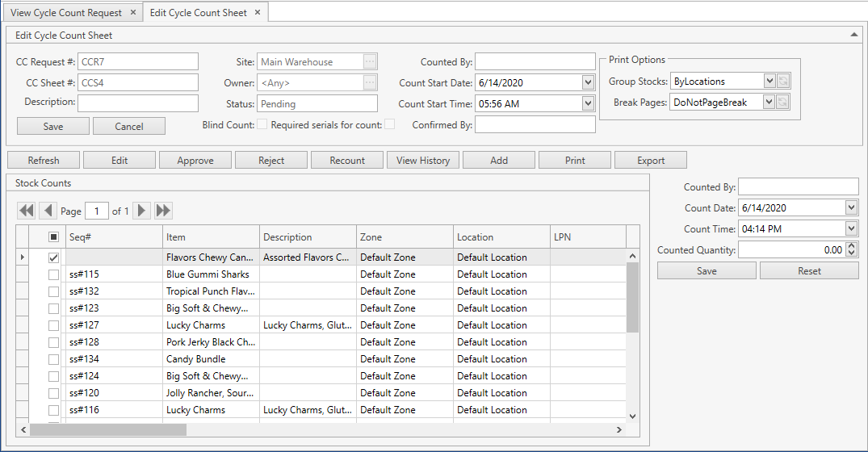
Task: Go to first page of stock counts
Action: pyautogui.click(x=27, y=211)
